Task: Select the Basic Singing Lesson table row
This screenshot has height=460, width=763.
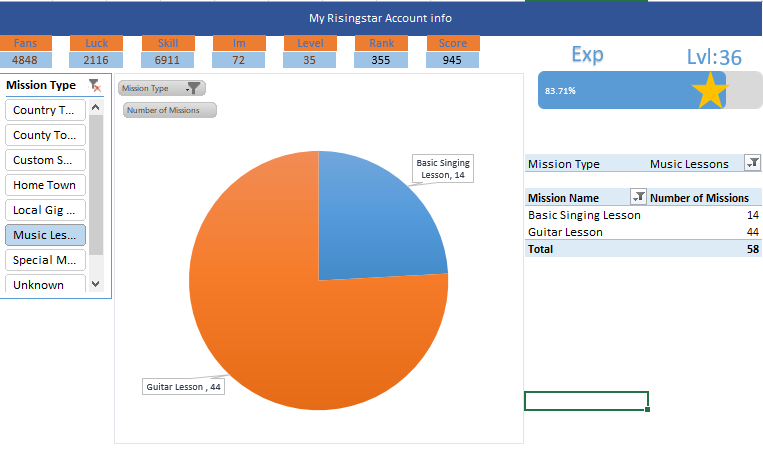Action: point(643,215)
